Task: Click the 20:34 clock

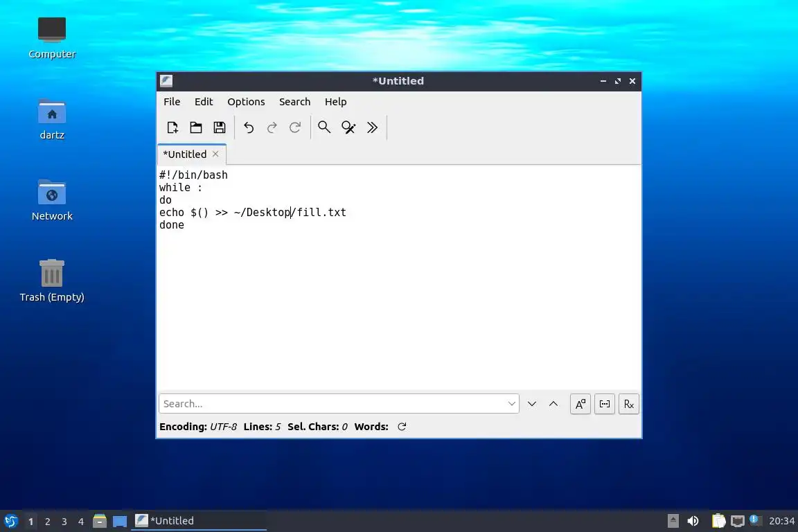Action: (781, 521)
